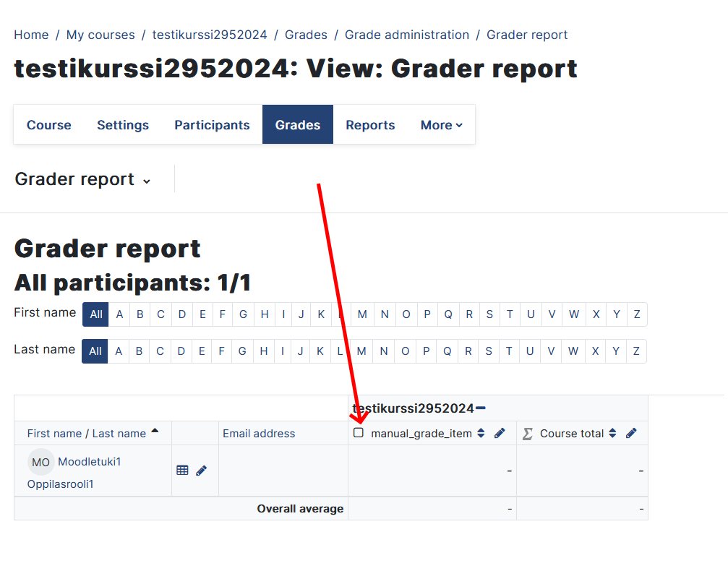Click Grader report breadcrumb link
Screen dimensions: 728x571
pyautogui.click(x=527, y=35)
